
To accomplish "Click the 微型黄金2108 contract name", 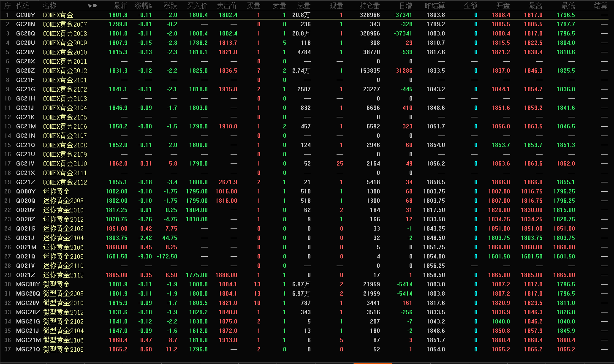I will [63, 349].
